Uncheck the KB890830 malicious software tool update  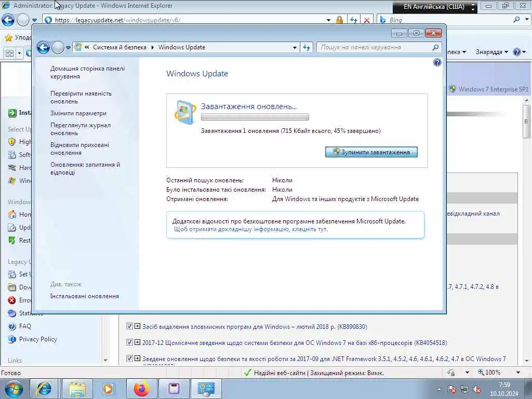[129, 326]
